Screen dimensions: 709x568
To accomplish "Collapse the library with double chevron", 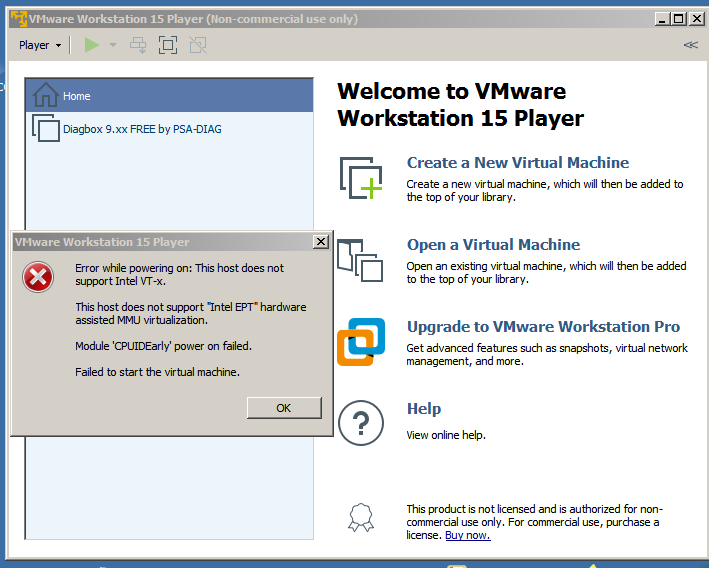I will click(690, 45).
